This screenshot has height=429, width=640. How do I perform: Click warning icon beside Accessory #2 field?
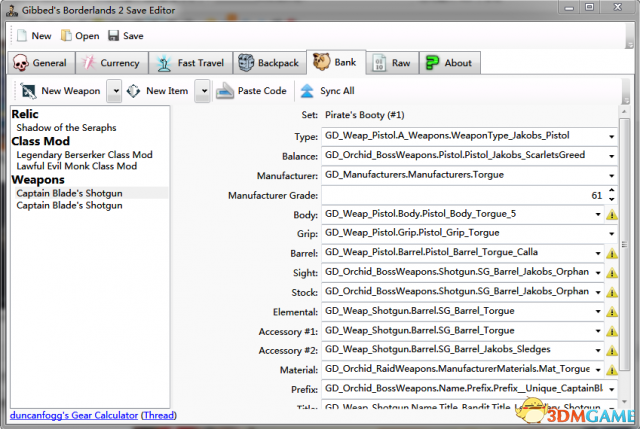click(x=611, y=350)
